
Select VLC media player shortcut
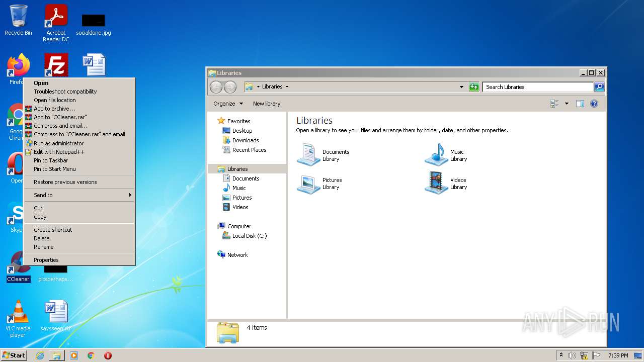18,319
